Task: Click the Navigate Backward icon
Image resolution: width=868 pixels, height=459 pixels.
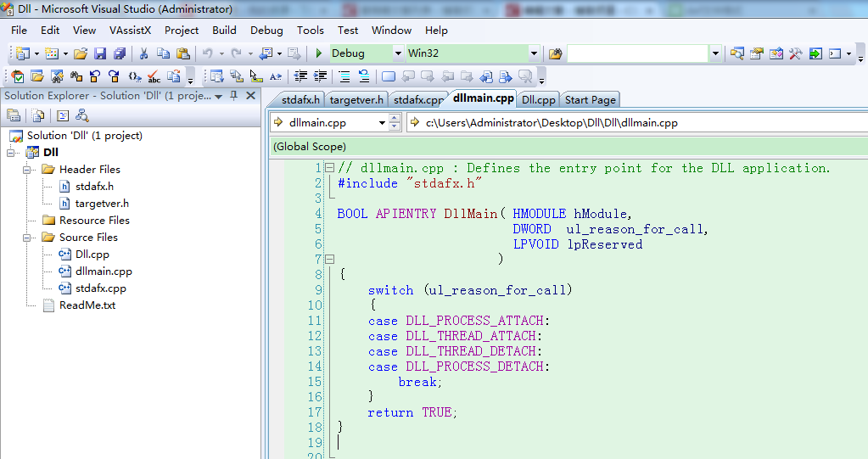Action: [266, 53]
